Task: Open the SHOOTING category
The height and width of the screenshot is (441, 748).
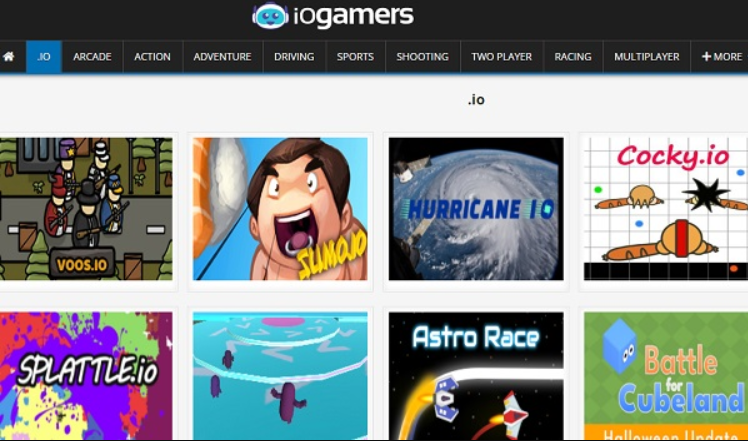Action: point(423,57)
